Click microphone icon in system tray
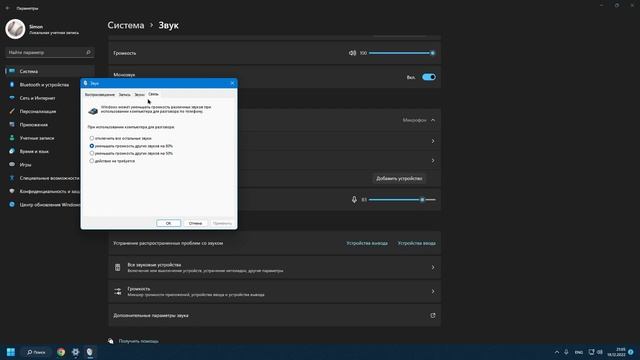The width and height of the screenshot is (640, 360). pyautogui.click(x=566, y=352)
